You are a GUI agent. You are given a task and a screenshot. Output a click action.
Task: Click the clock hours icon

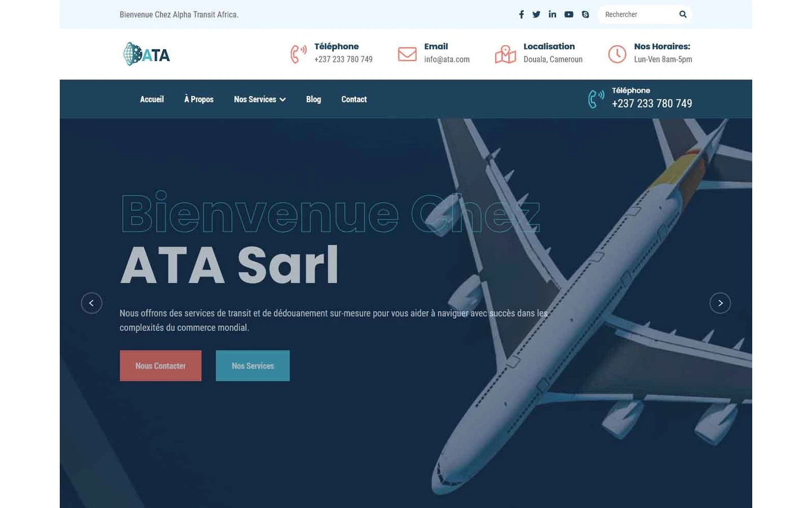click(617, 54)
